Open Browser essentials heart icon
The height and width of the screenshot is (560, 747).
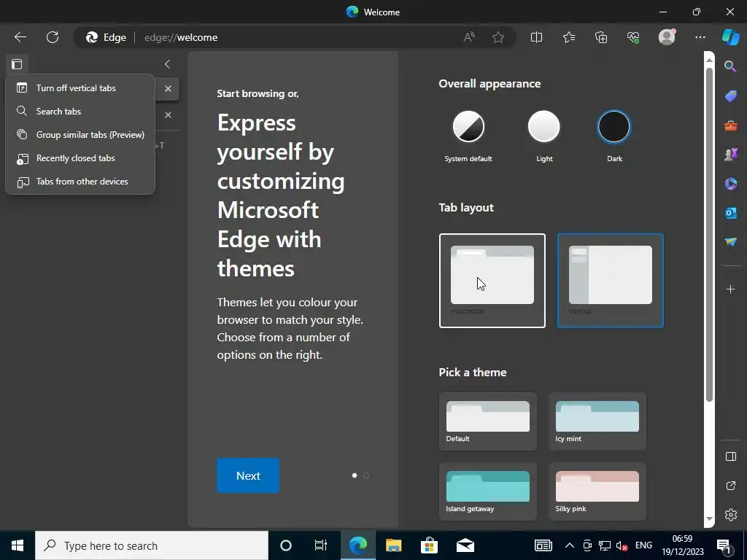[x=633, y=37]
